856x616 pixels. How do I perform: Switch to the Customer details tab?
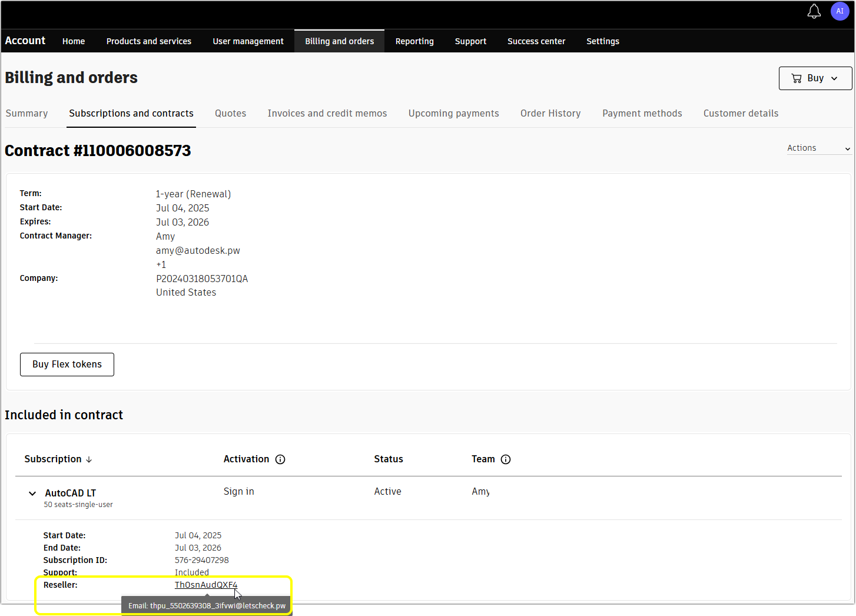(x=741, y=113)
